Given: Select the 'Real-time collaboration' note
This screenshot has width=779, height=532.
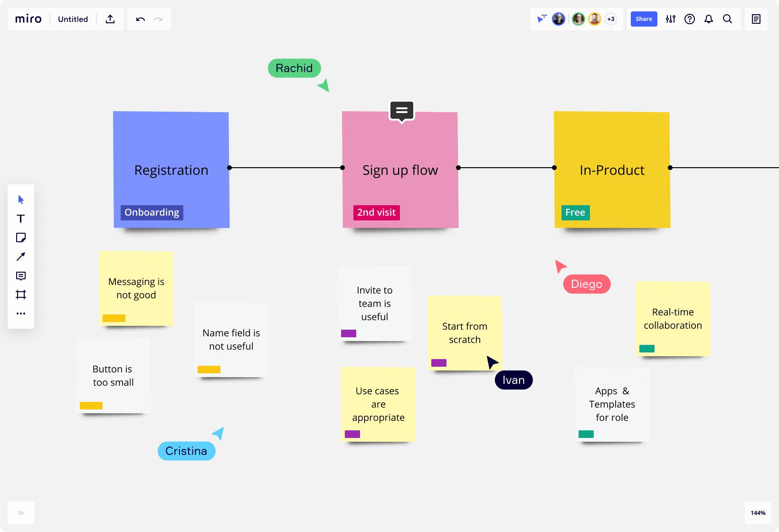Looking at the screenshot, I should pyautogui.click(x=673, y=319).
